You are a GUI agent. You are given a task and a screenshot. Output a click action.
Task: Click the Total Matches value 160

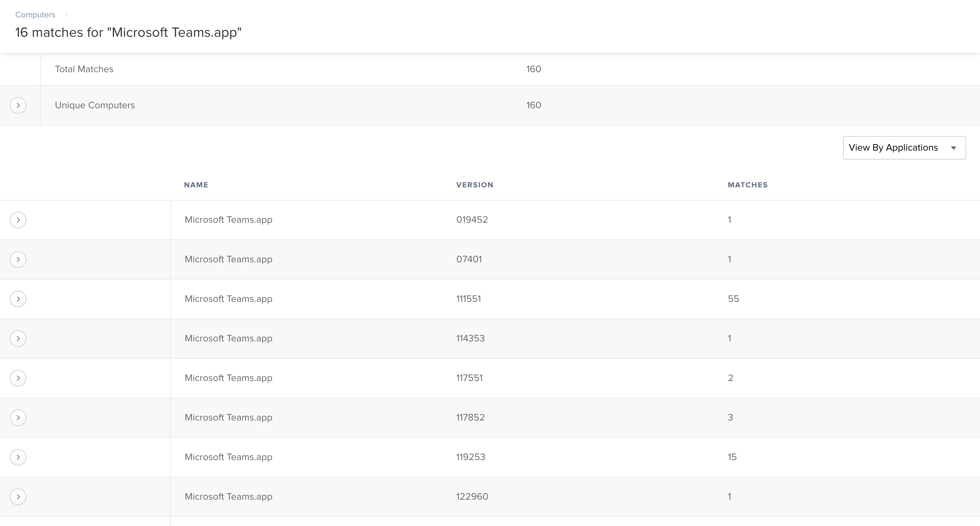click(x=533, y=69)
